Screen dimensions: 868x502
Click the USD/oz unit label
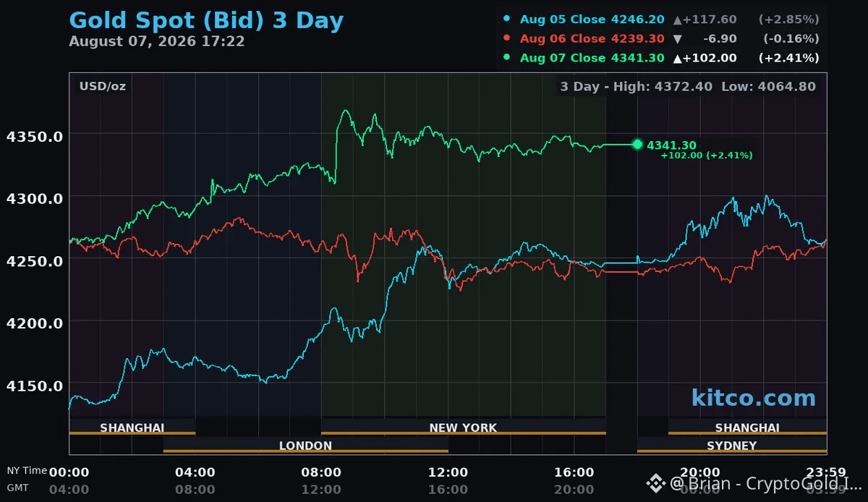pos(103,86)
